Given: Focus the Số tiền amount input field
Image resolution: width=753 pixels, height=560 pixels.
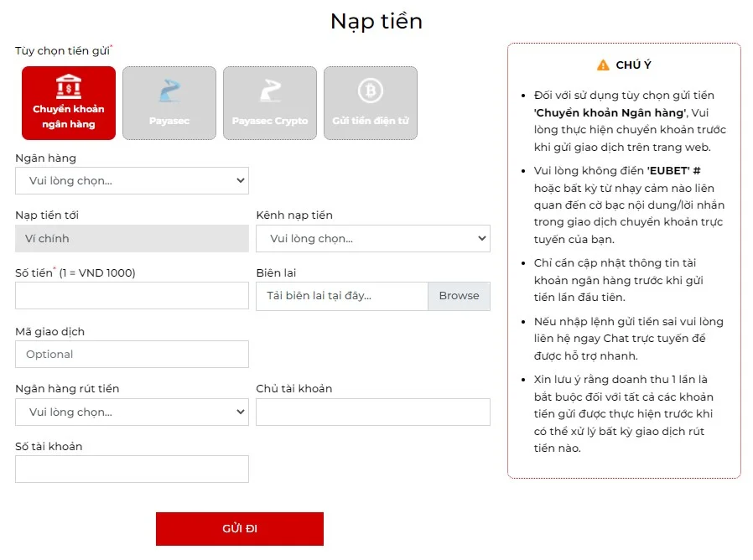Looking at the screenshot, I should point(132,296).
